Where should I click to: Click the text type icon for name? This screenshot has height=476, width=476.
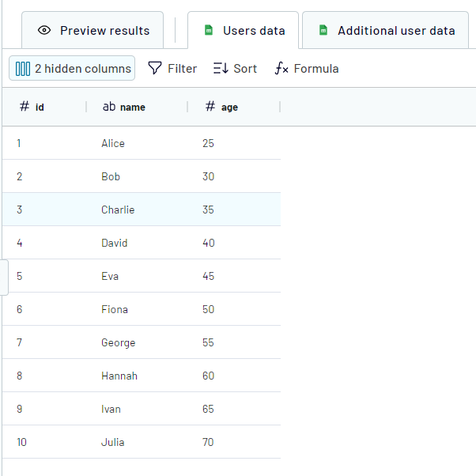[x=109, y=107]
